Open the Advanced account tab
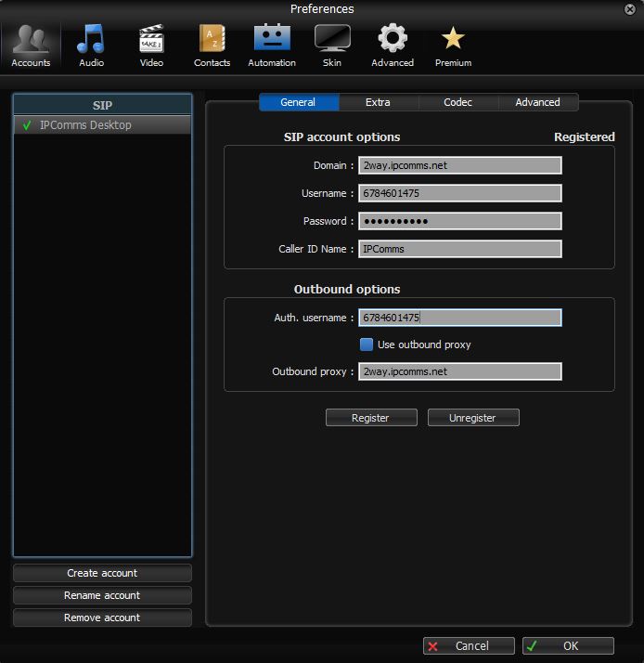Image resolution: width=644 pixels, height=663 pixels. pyautogui.click(x=537, y=102)
